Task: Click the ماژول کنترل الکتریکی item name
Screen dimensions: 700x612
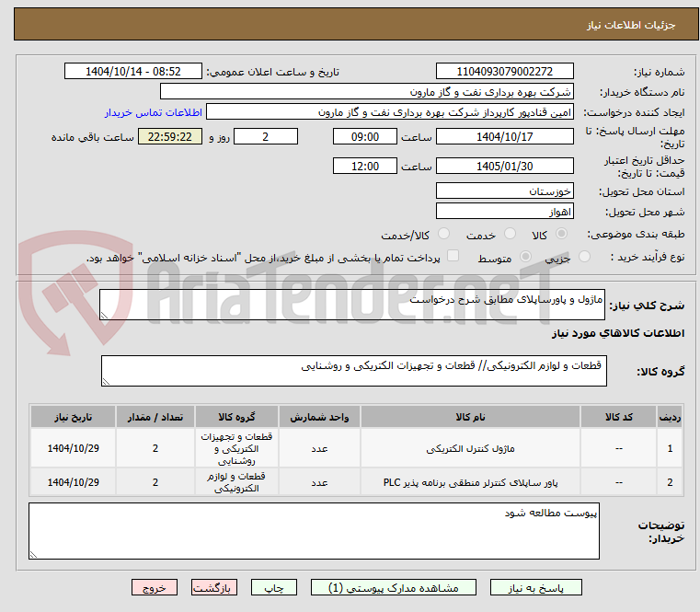Action: (x=470, y=448)
